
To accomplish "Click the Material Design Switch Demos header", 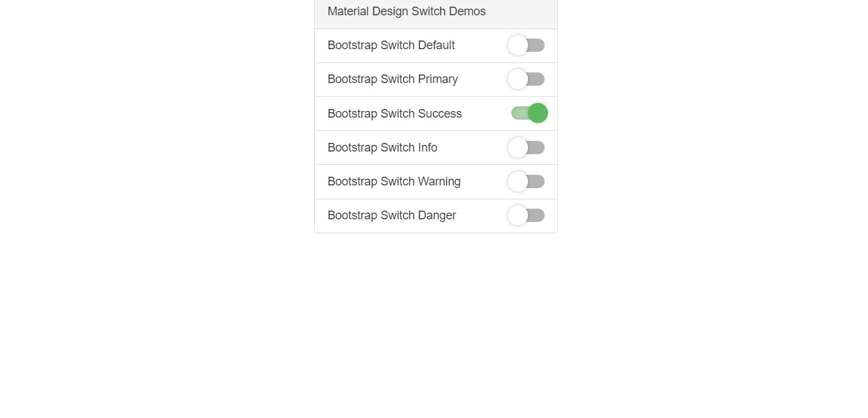I will 406,11.
